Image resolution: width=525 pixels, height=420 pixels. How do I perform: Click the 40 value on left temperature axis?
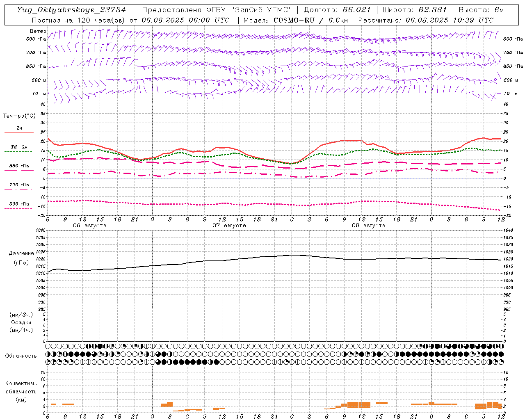tap(43, 104)
